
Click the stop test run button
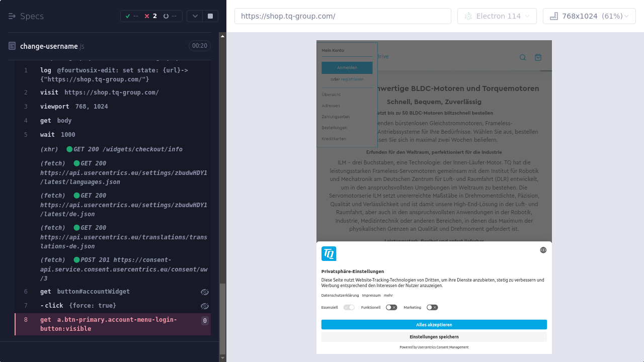pos(210,16)
